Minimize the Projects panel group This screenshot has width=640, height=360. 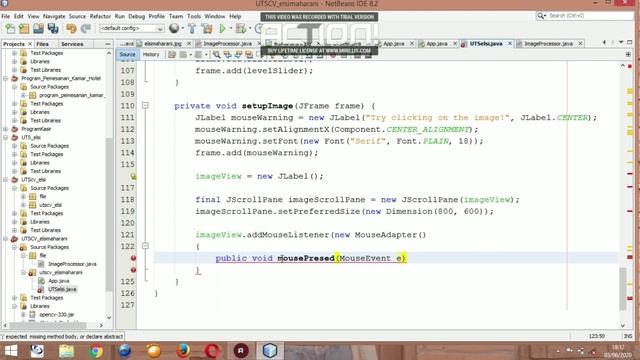click(108, 44)
